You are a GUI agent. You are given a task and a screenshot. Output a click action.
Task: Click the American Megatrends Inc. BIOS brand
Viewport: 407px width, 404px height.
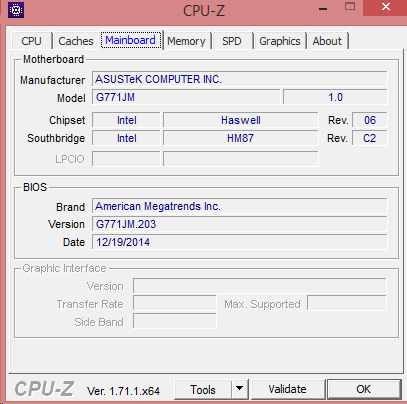pos(240,206)
